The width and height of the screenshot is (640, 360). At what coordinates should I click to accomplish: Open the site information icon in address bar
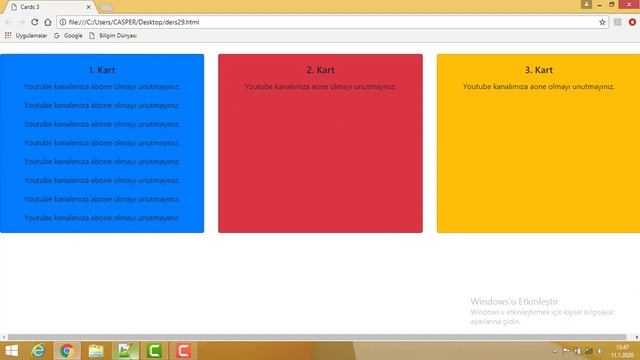[x=63, y=22]
